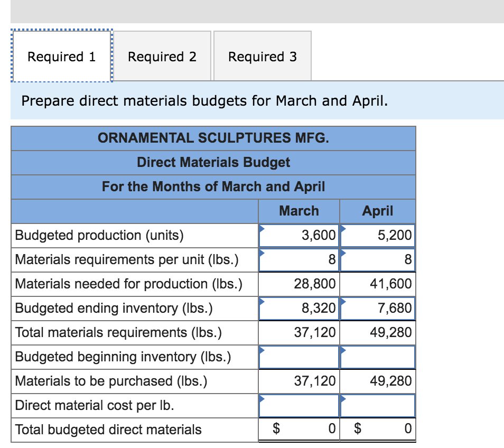The image size is (504, 448).
Task: Edit April materials requirements per unit cell
Action: (378, 259)
